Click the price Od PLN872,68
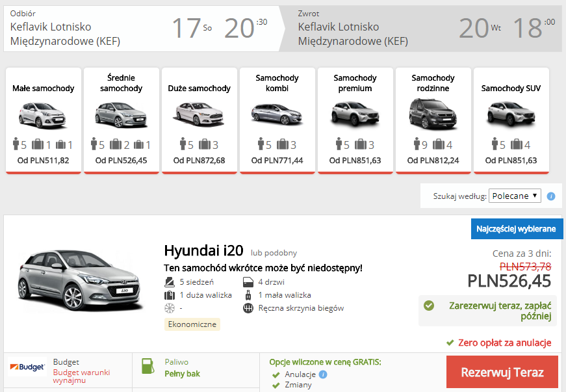The image size is (566, 392). pyautogui.click(x=199, y=161)
